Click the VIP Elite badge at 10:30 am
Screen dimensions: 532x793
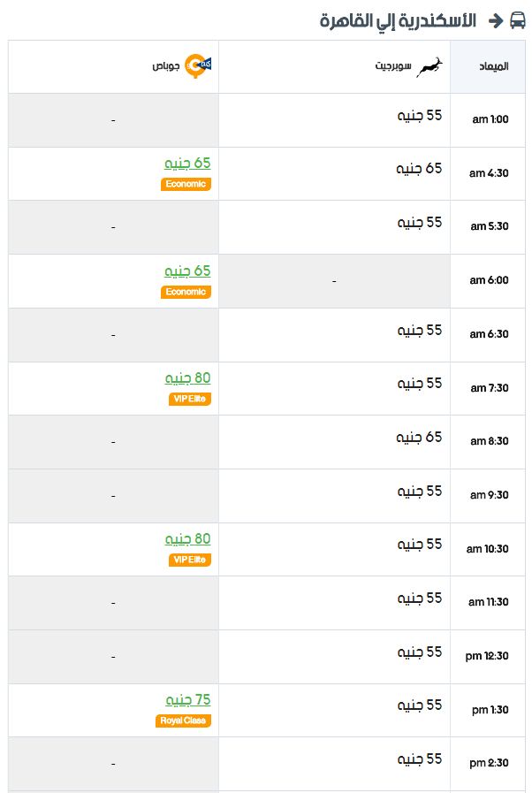point(190,560)
